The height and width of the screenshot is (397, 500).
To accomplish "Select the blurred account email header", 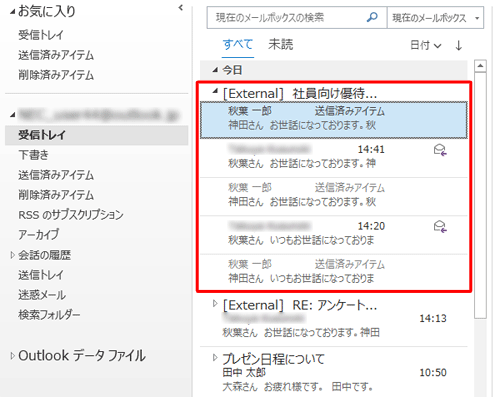I will (99, 115).
